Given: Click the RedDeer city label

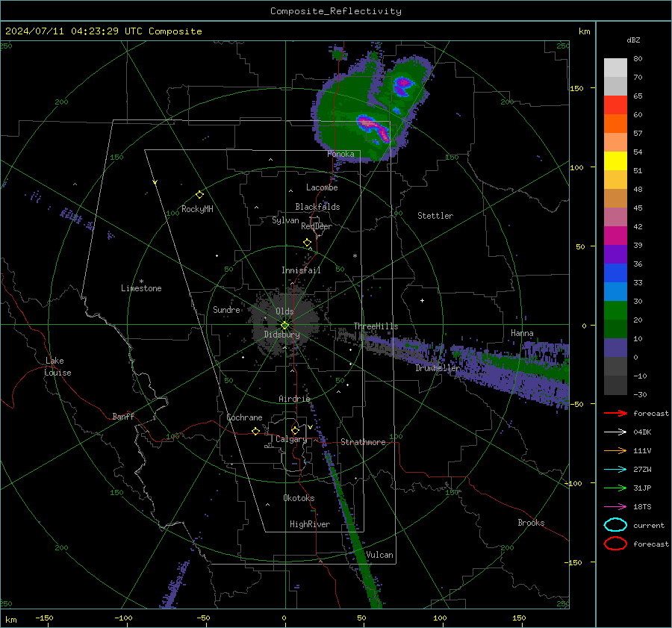Looking at the screenshot, I should pyautogui.click(x=317, y=226).
